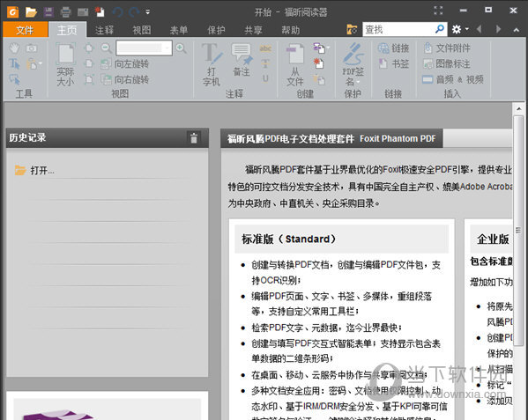
Task: Create PDF 从文件
Action: point(295,64)
